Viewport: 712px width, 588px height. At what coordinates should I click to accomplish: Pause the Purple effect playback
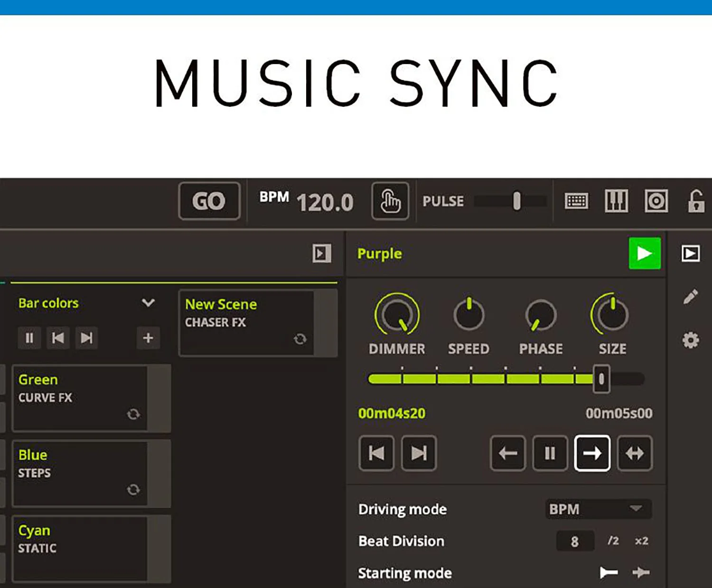click(x=550, y=453)
